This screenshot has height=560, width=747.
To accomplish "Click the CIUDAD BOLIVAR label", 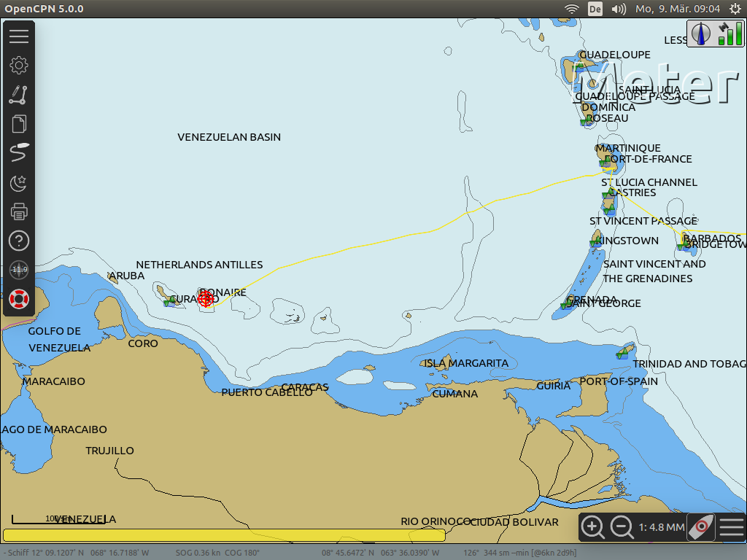I will tap(514, 522).
